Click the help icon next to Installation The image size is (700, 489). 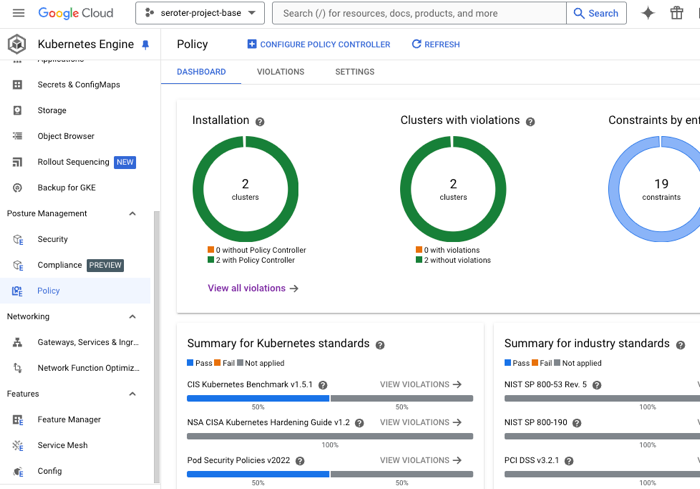260,122
